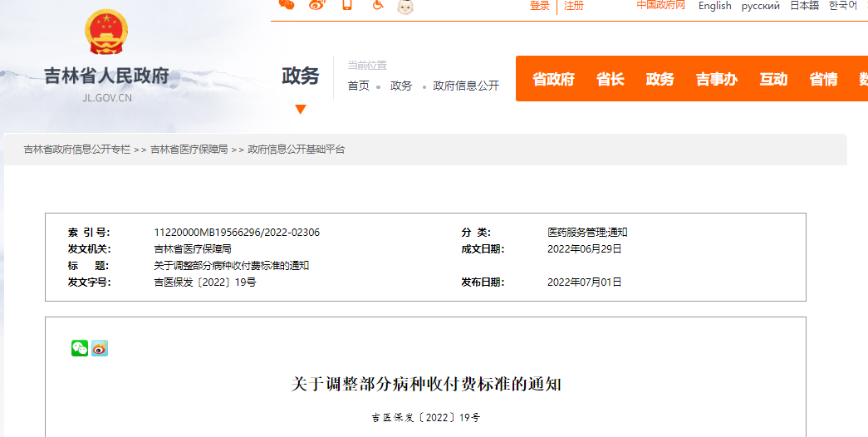Viewport: 868px width, 437px height.
Task: Click the WeChat icon in top bar
Action: 287,5
